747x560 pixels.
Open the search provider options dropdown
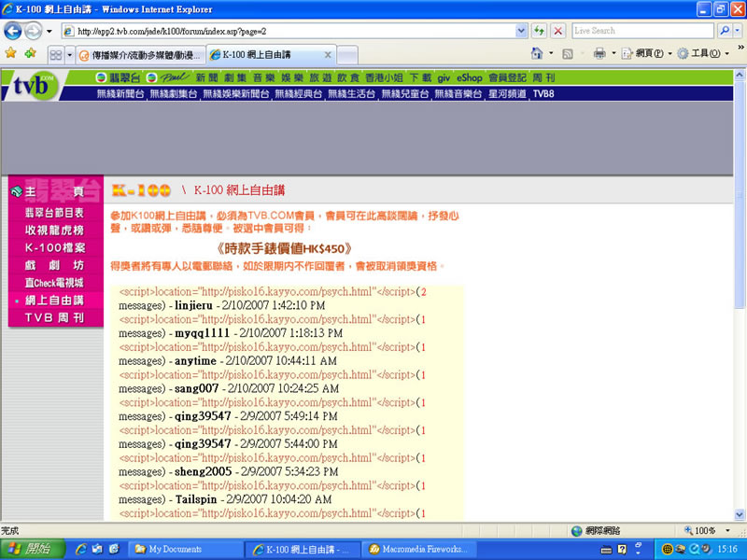pos(737,31)
